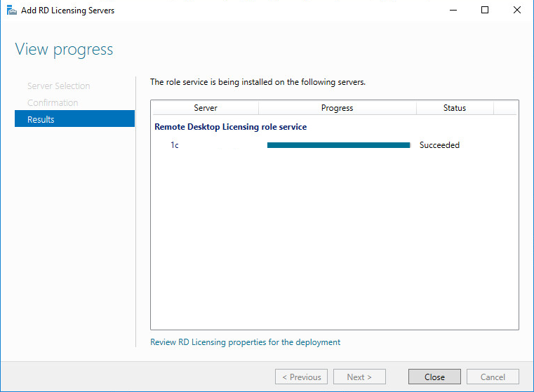
Task: Click the Succeeded status text
Action: pos(439,145)
